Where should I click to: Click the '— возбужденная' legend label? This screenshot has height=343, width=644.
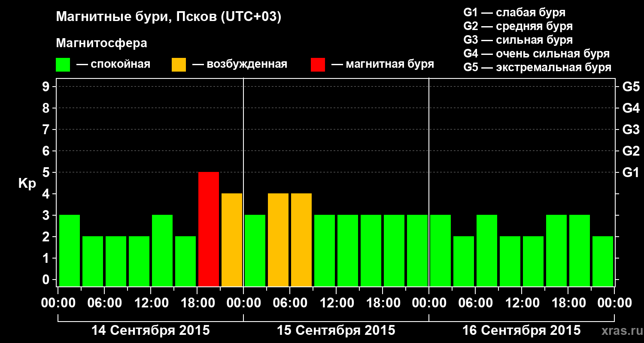240,64
